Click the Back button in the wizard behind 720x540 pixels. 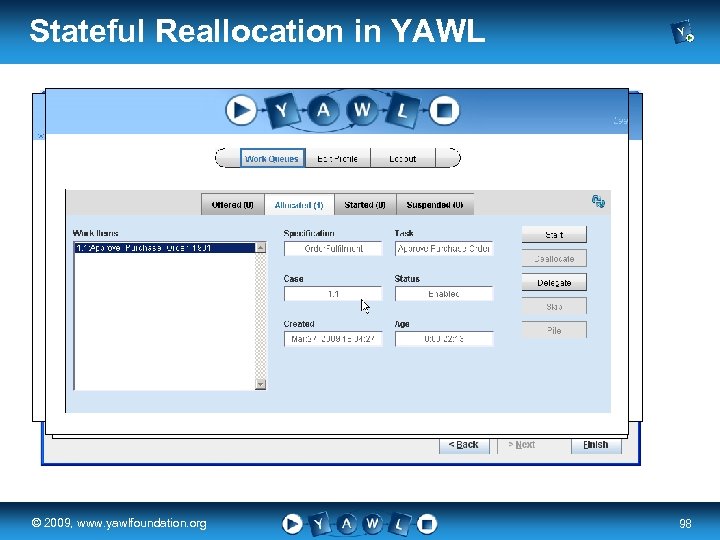tap(464, 445)
